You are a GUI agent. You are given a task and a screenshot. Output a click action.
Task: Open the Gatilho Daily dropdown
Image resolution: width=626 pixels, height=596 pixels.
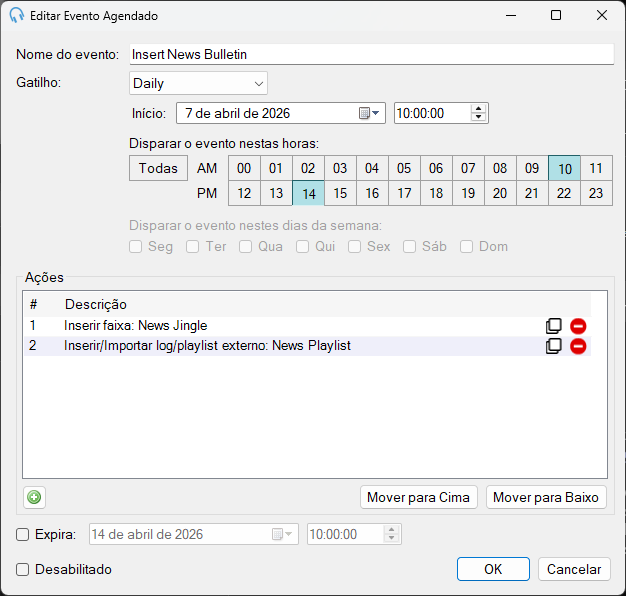point(198,83)
